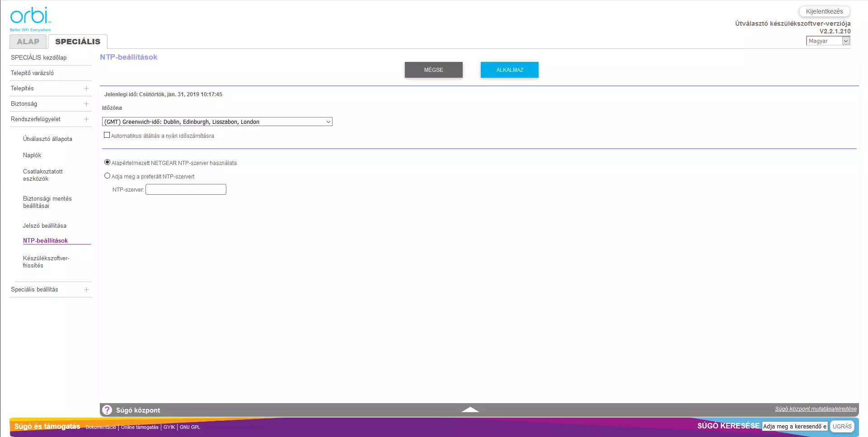Click the Súgó központ question mark icon
This screenshot has height=437, width=868.
tap(107, 410)
